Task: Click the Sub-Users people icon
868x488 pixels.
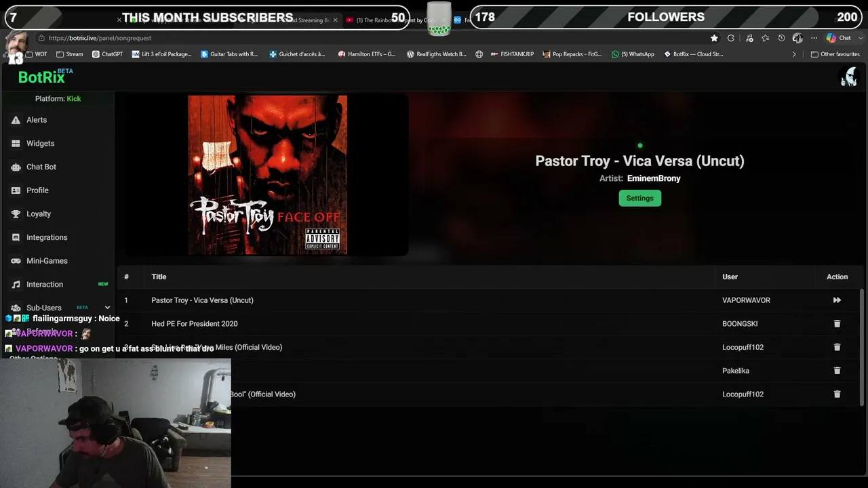Action: [16, 308]
